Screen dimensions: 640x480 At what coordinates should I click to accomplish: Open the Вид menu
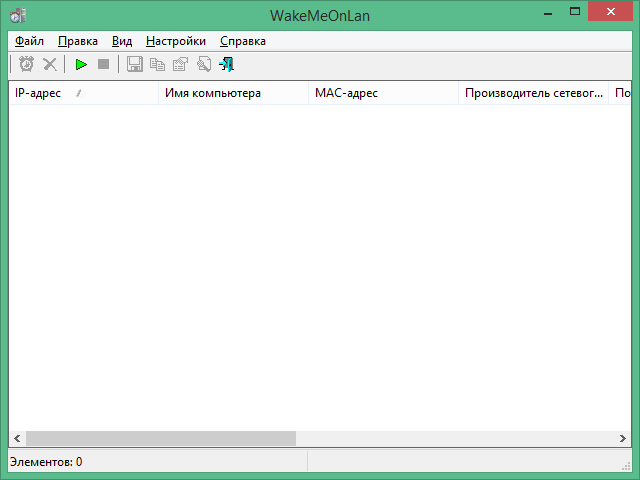[122, 41]
